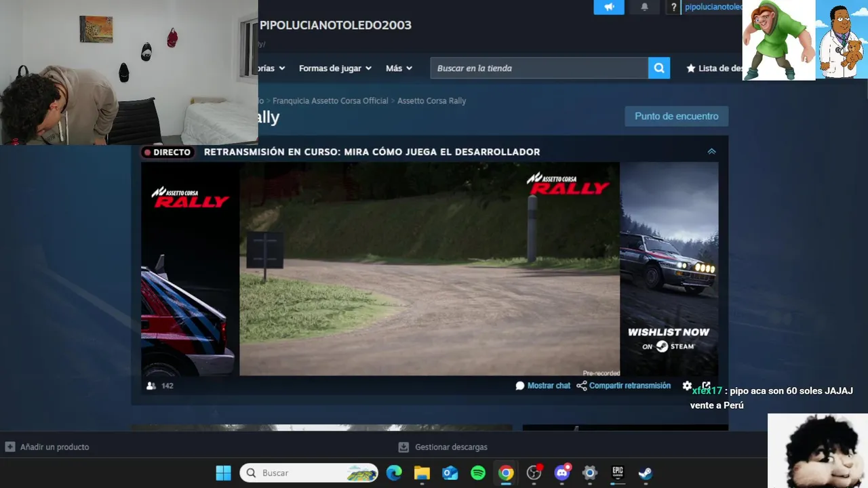Open the notifications bell icon

point(644,7)
